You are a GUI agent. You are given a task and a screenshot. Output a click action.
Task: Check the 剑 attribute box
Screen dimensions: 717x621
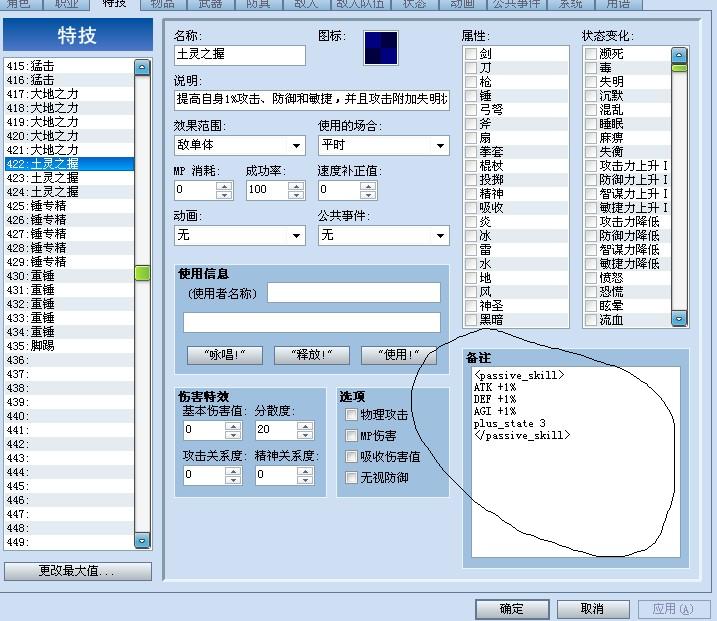[x=471, y=54]
